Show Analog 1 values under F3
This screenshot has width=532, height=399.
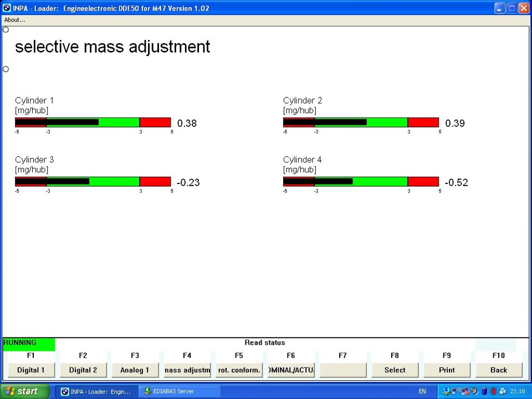[x=135, y=370]
